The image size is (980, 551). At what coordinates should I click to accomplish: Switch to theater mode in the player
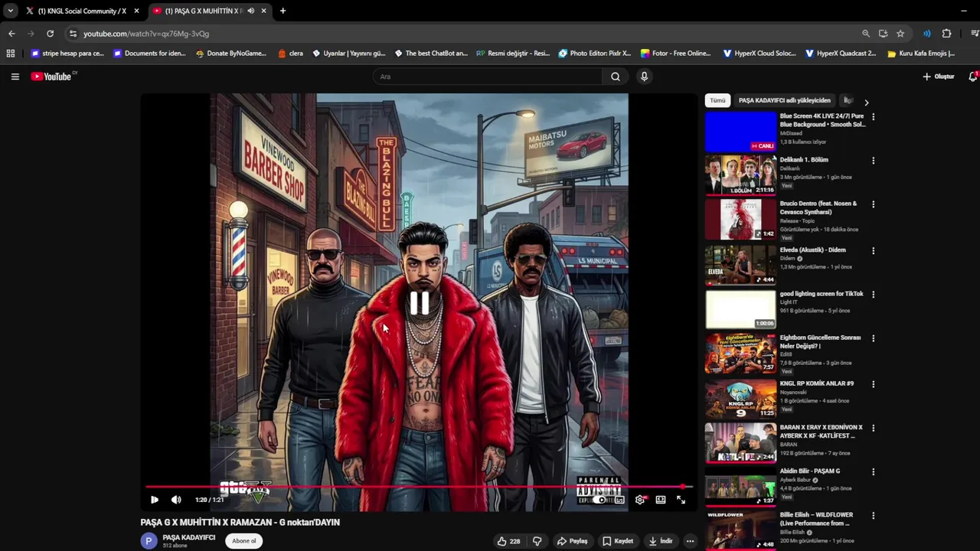click(661, 500)
